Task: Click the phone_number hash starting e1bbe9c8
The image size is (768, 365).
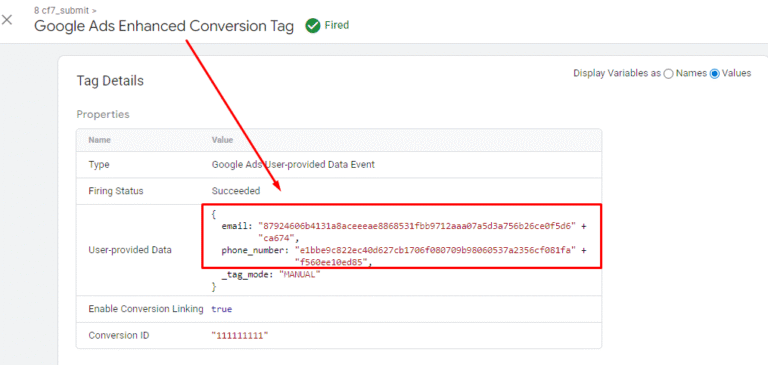Action: click(436, 250)
